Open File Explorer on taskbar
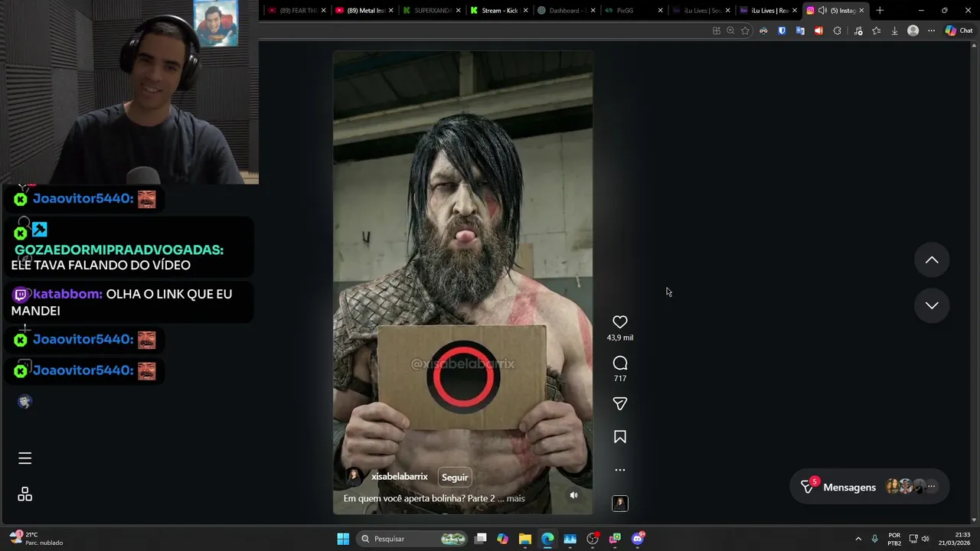 pyautogui.click(x=524, y=539)
